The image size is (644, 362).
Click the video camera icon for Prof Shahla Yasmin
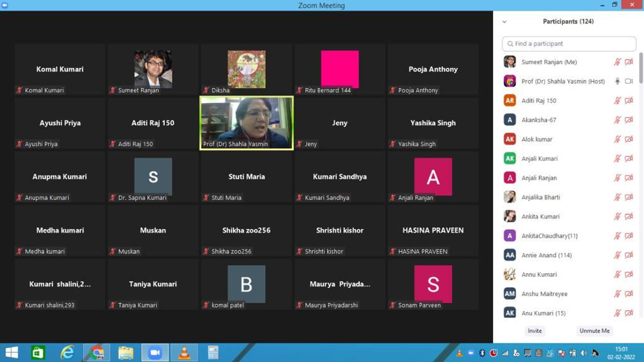point(628,81)
